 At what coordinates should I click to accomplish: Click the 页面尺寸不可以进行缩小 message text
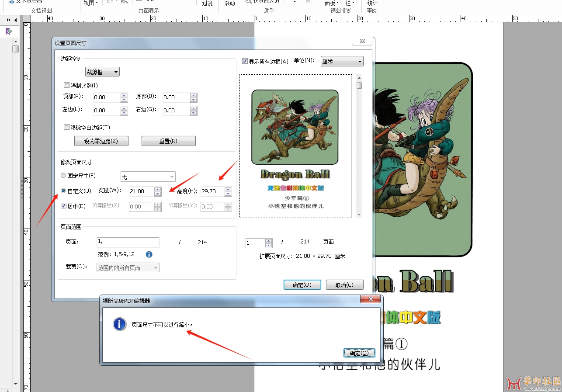(x=162, y=325)
